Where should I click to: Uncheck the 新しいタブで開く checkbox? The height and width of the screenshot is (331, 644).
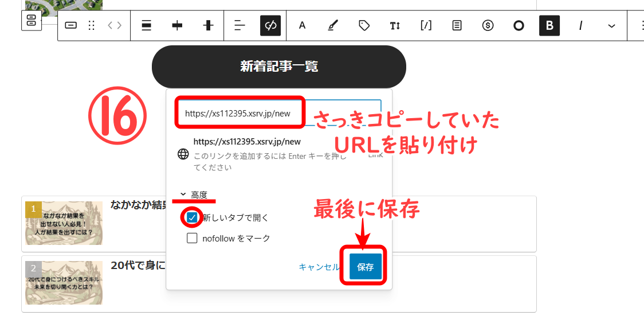[193, 217]
